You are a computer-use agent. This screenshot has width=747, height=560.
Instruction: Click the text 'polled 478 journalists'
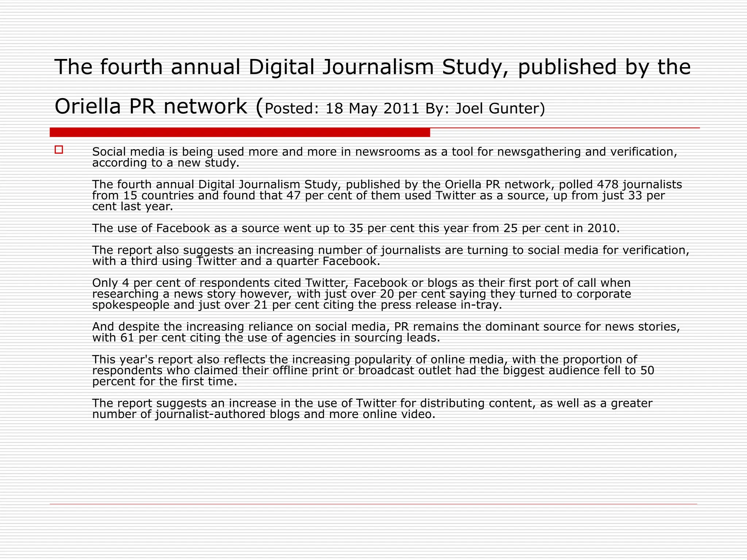pyautogui.click(x=620, y=184)
